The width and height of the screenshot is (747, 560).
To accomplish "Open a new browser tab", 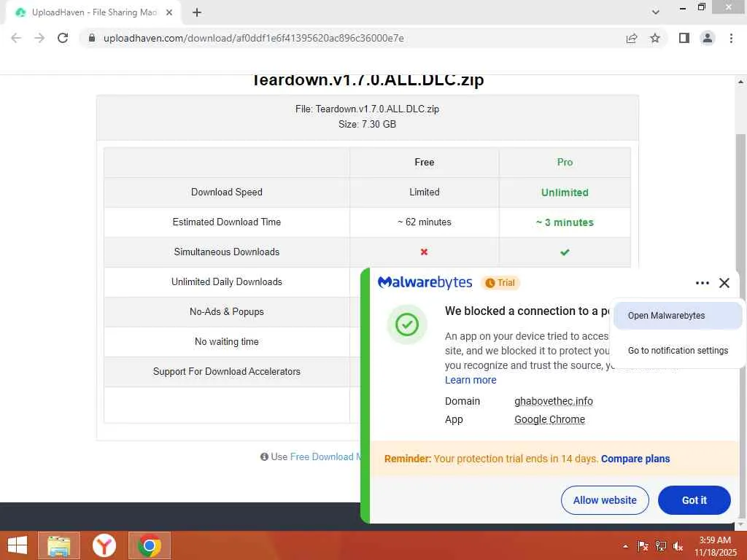I will click(197, 12).
